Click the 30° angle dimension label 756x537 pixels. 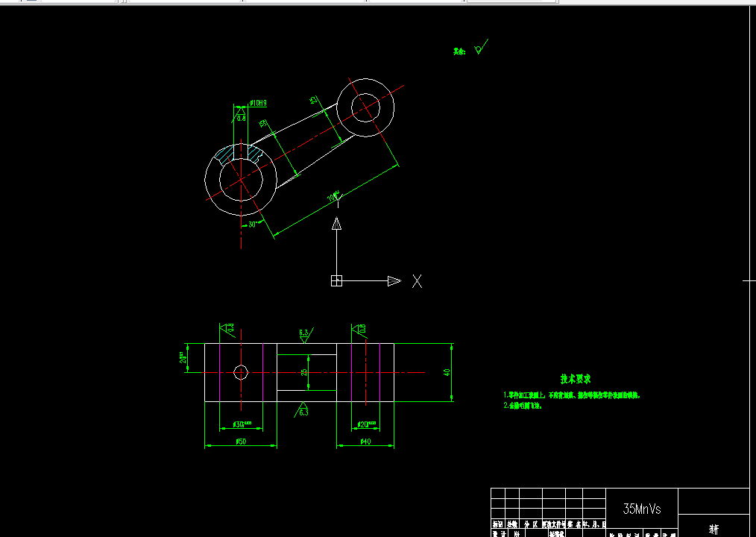coord(253,224)
